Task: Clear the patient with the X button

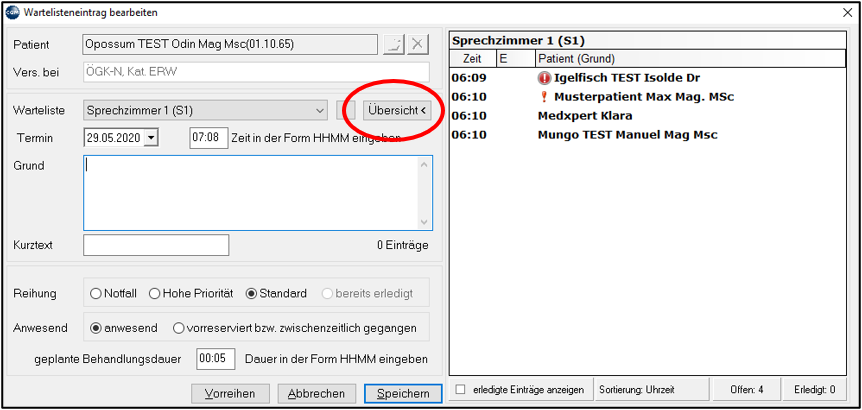Action: (x=418, y=45)
